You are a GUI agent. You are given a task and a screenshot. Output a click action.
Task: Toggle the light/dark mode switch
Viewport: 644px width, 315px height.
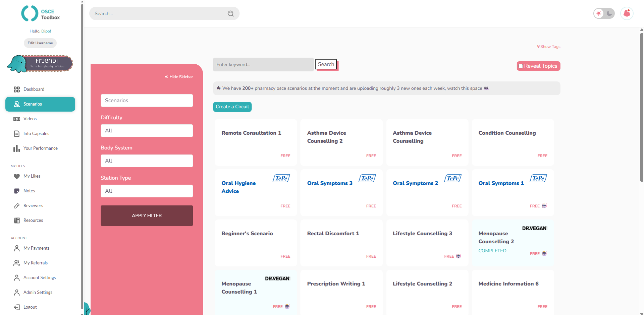click(x=604, y=13)
